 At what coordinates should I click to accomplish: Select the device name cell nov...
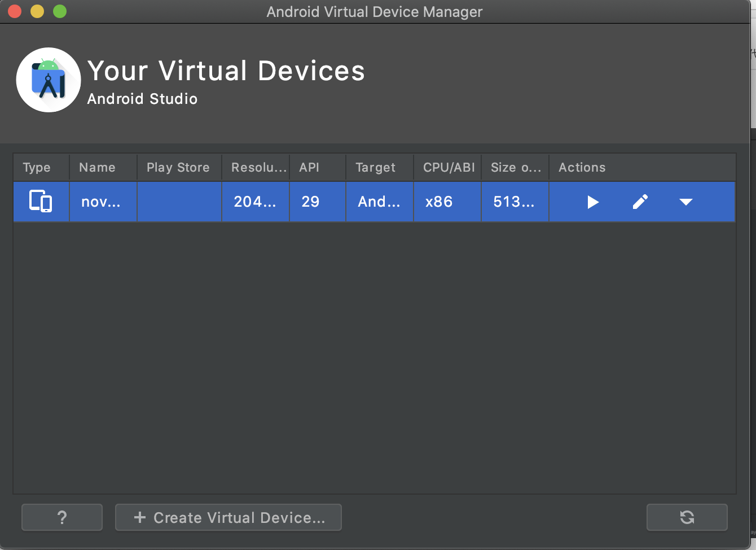103,202
